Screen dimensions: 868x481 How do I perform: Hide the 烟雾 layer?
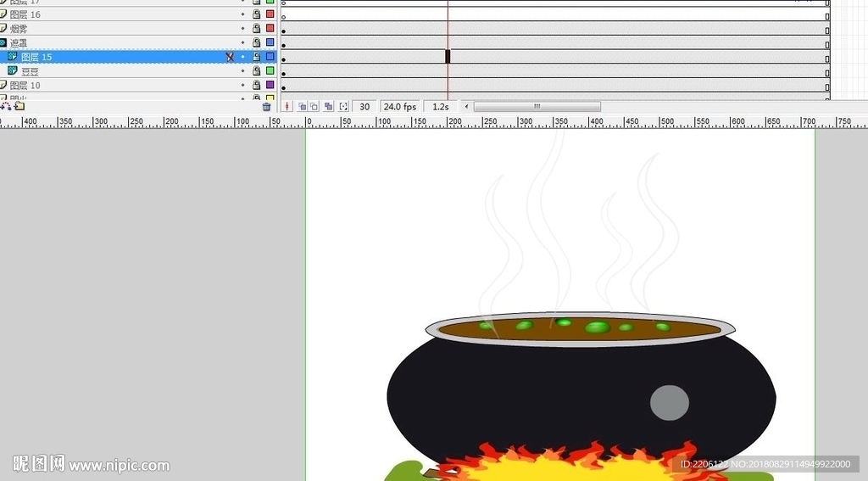pyautogui.click(x=242, y=28)
